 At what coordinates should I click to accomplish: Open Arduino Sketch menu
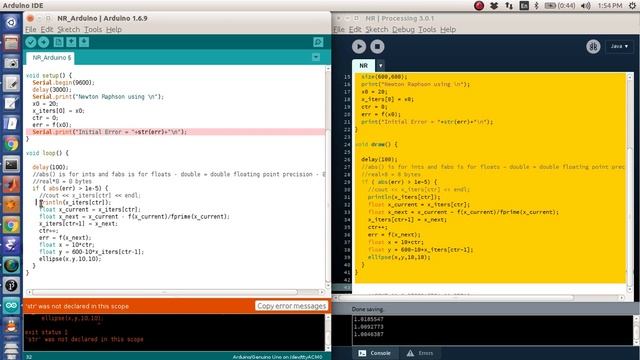(69, 29)
